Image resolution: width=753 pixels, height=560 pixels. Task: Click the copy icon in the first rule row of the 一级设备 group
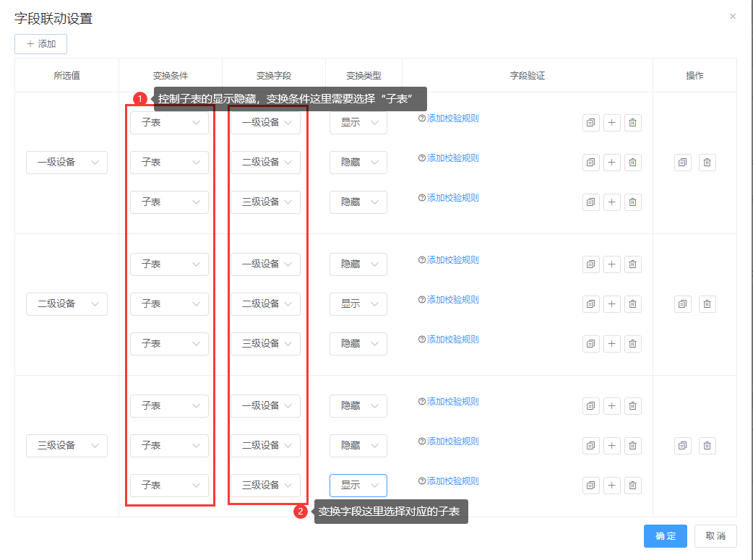point(591,123)
